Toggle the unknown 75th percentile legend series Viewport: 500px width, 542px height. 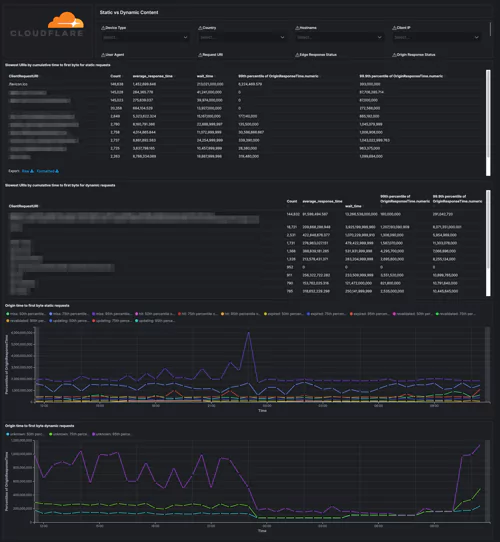[x=68, y=434]
